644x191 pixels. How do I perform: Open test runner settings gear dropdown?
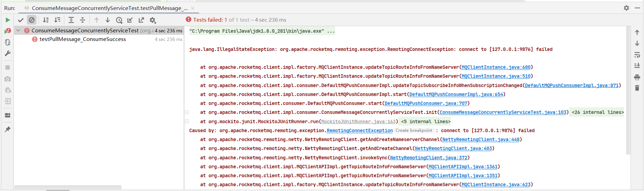[x=153, y=20]
